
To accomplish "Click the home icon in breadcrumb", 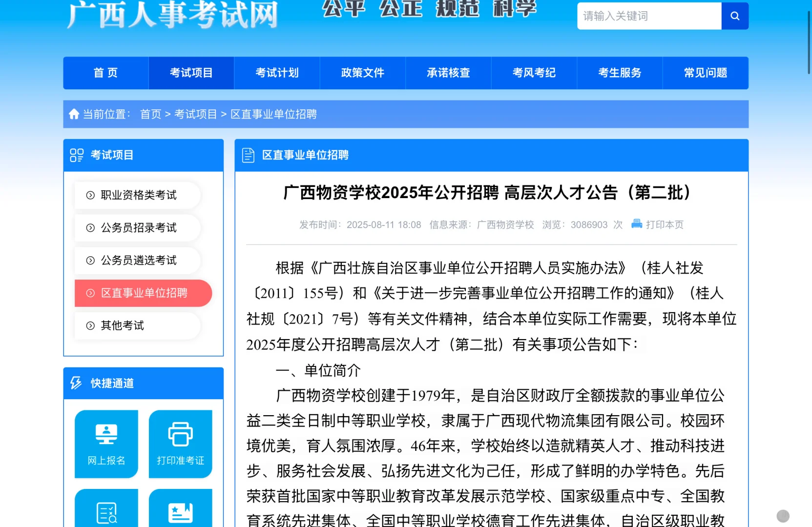I will (74, 114).
